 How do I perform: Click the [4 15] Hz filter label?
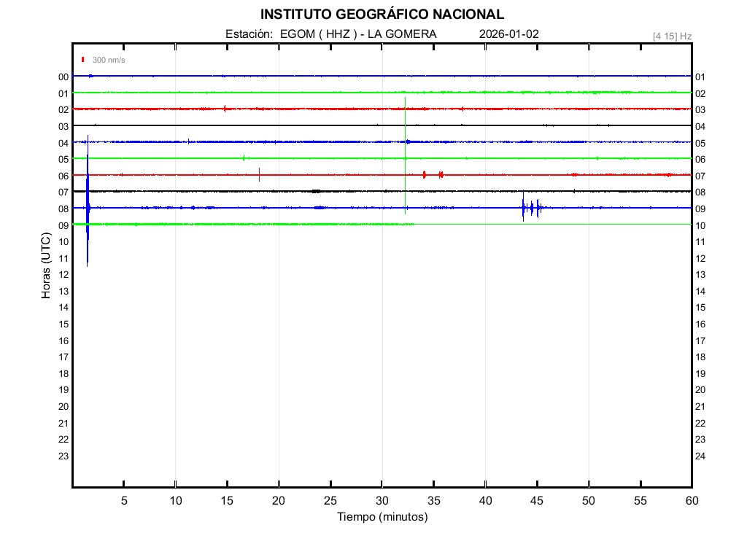pyautogui.click(x=672, y=36)
